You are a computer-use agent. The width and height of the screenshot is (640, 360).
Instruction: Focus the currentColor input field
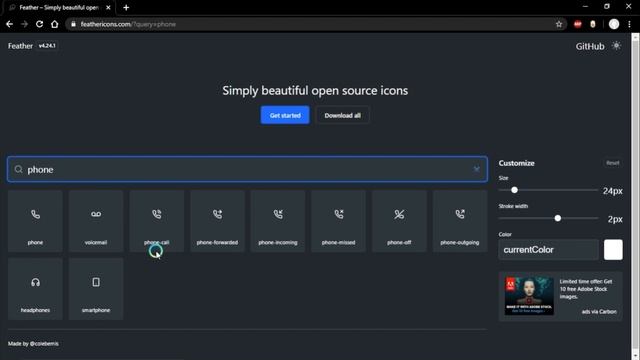548,249
